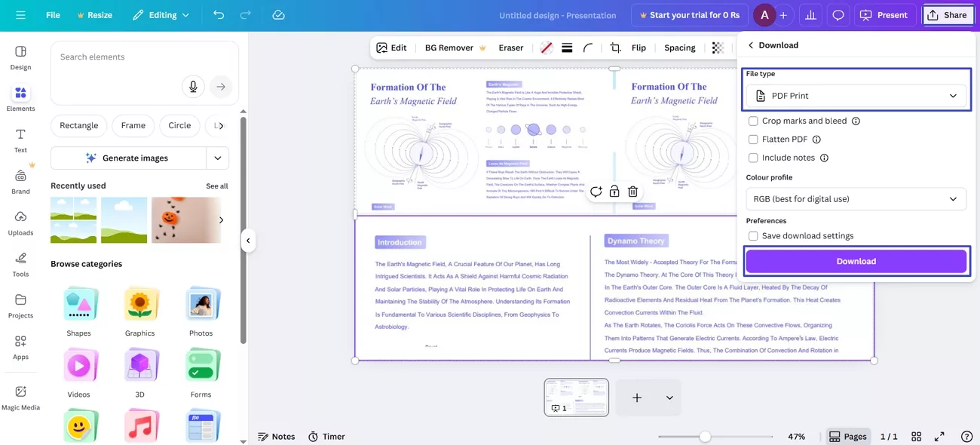This screenshot has width=980, height=445.
Task: Click Edit in the image toolbar
Action: [391, 48]
